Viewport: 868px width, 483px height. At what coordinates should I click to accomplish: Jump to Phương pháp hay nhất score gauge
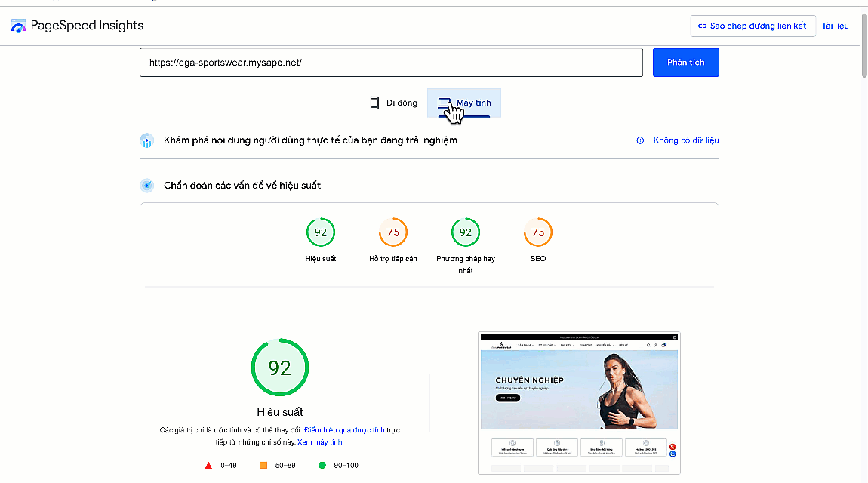[465, 232]
